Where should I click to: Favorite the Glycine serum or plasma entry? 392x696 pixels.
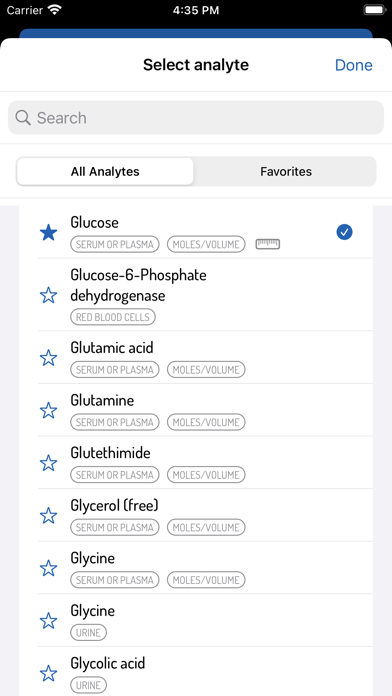[x=48, y=568]
